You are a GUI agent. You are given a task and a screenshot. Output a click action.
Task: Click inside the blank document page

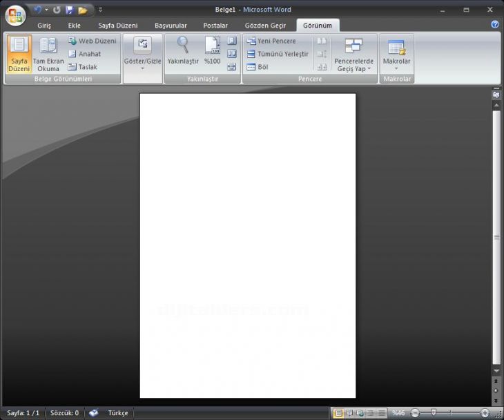(x=247, y=246)
